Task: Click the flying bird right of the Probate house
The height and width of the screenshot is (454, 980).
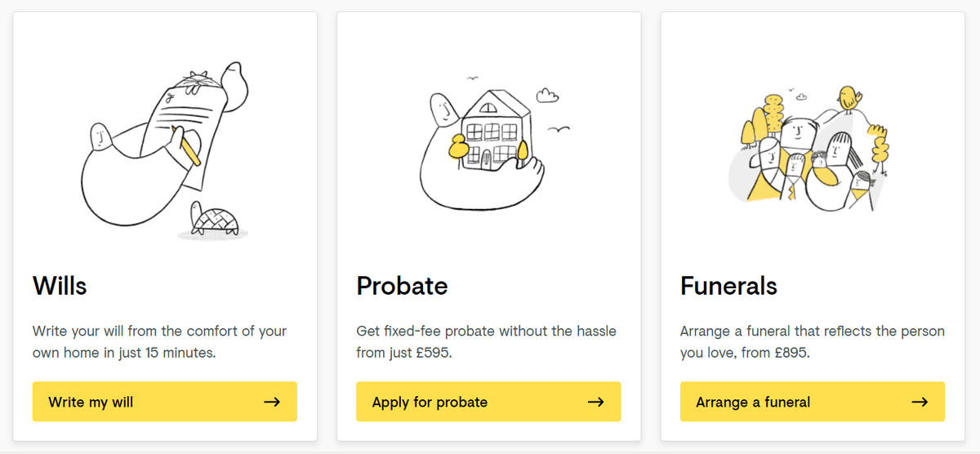Action: pos(559,129)
